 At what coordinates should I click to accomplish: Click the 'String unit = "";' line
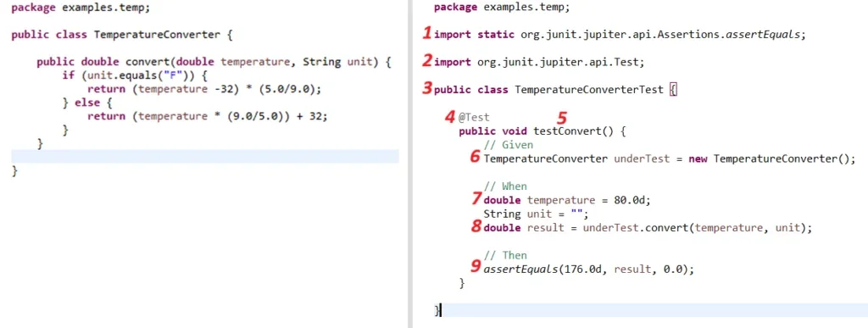(x=536, y=214)
